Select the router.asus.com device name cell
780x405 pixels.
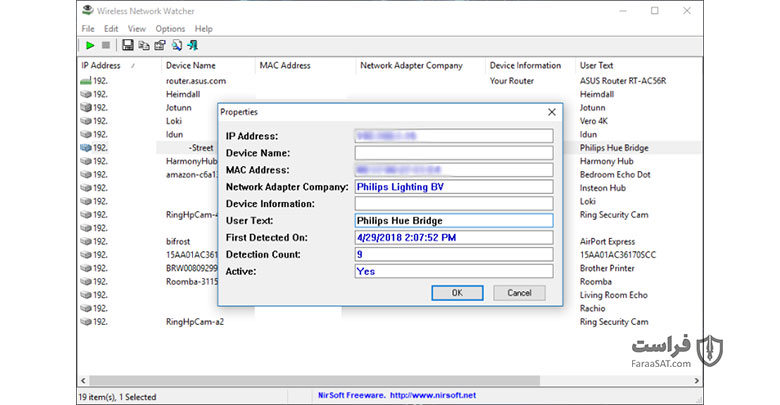196,81
